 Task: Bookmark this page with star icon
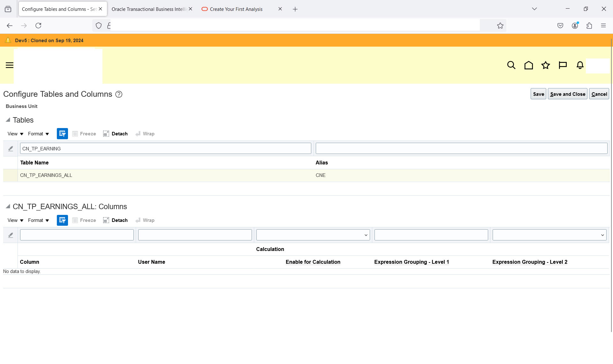pyautogui.click(x=500, y=26)
